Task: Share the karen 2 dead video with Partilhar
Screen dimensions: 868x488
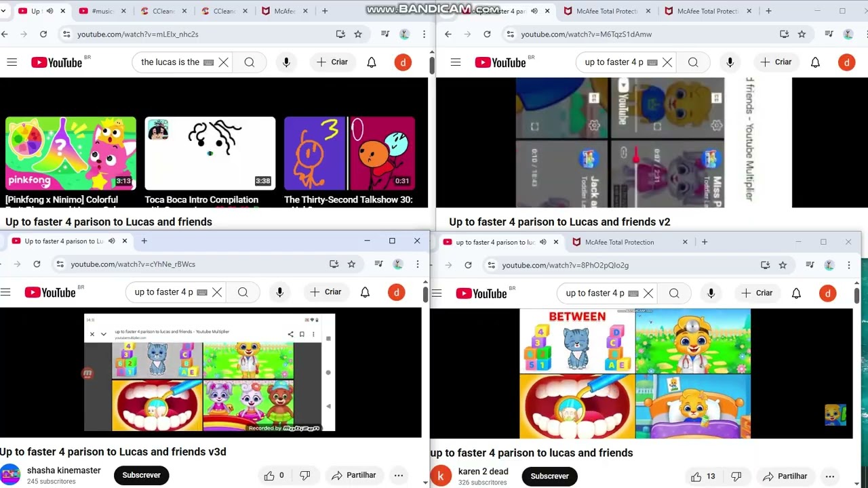Action: coord(787,476)
